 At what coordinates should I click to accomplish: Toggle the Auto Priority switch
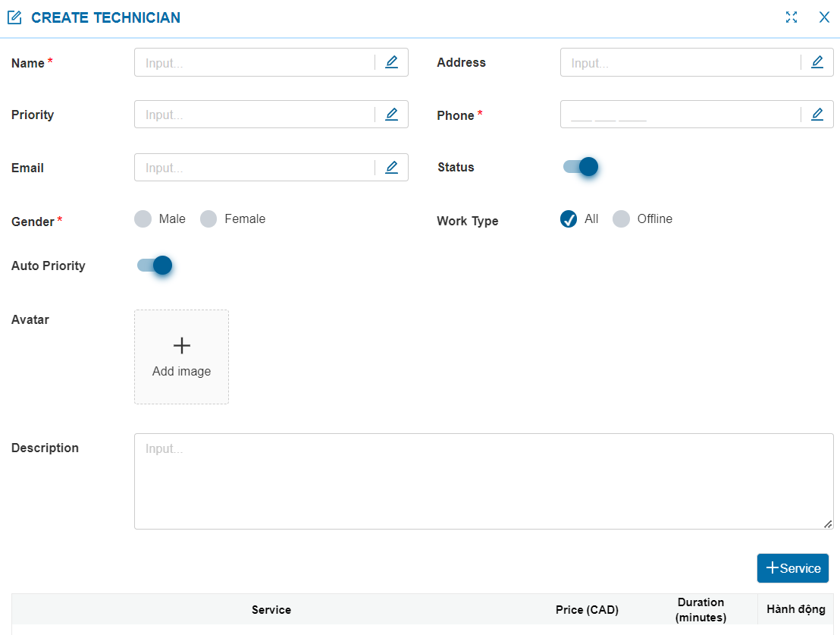pos(155,265)
